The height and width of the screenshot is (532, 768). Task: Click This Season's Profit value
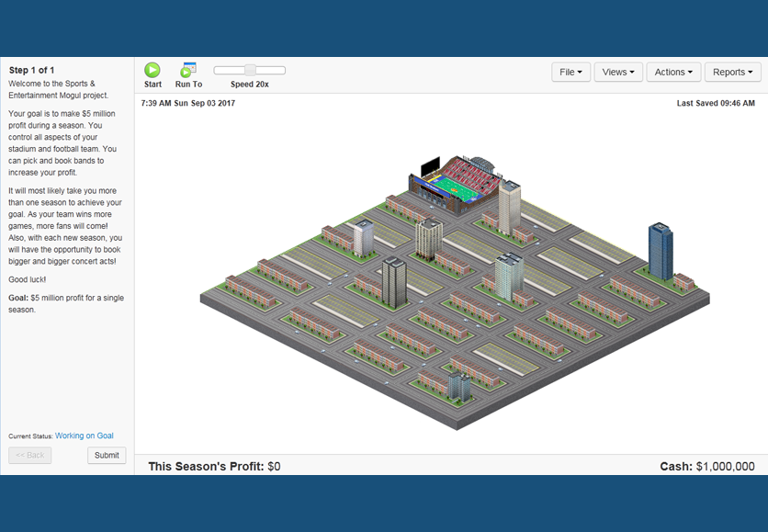click(x=274, y=467)
